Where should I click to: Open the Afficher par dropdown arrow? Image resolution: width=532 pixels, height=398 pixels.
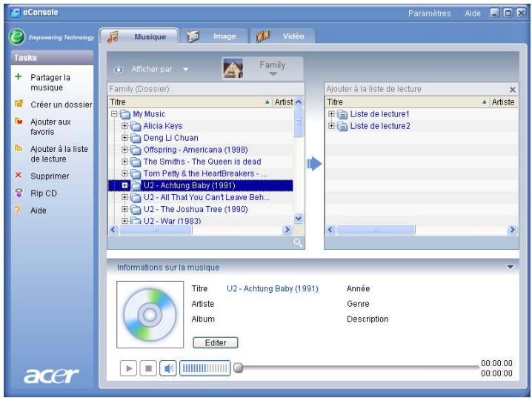(x=185, y=69)
